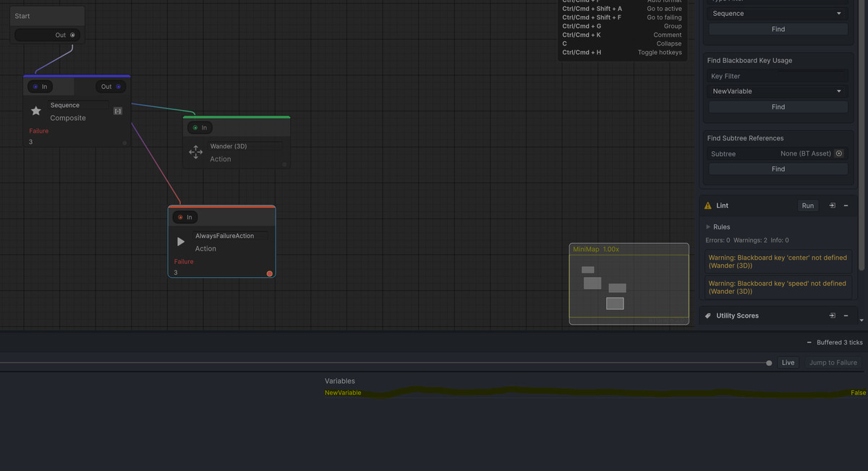Click the red status dot on AlwaysFailureAction
Screen dimensions: 868x471
coord(270,273)
